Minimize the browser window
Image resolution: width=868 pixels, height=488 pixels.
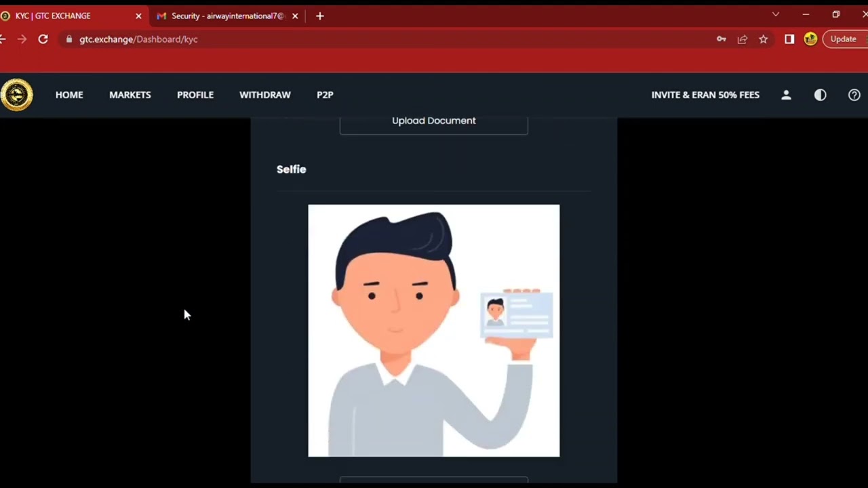point(806,14)
